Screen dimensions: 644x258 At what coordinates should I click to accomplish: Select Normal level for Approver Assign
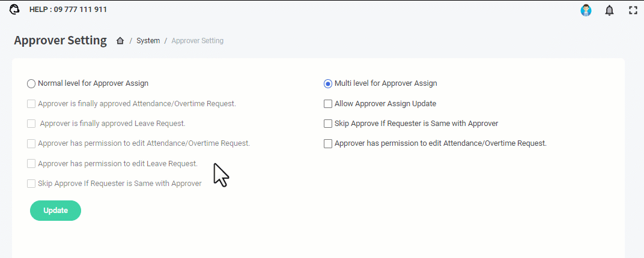(31, 83)
